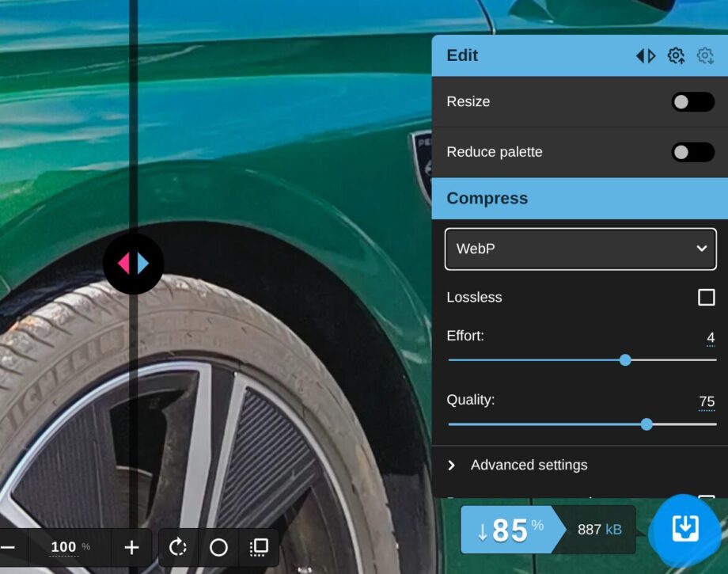728x574 pixels.
Task: Click the Quality value field showing 75
Action: click(707, 401)
